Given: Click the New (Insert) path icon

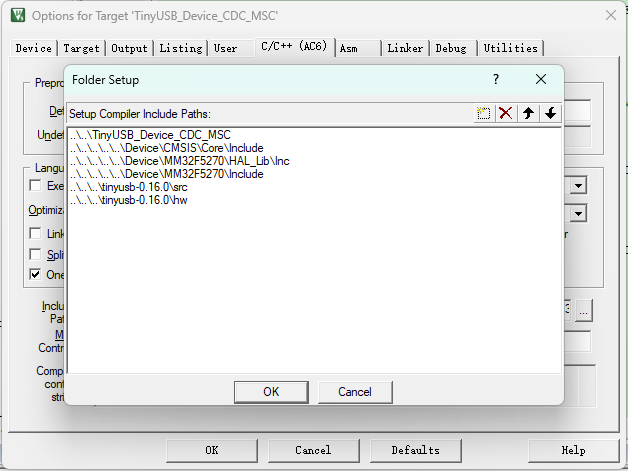Looking at the screenshot, I should point(484,113).
